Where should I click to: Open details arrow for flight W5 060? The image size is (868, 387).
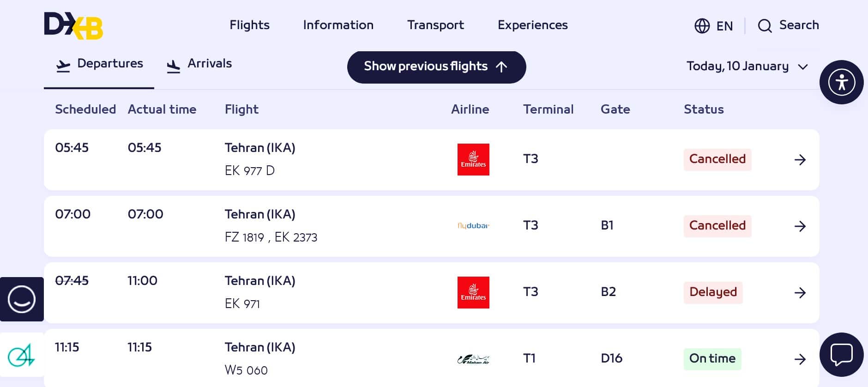tap(800, 359)
